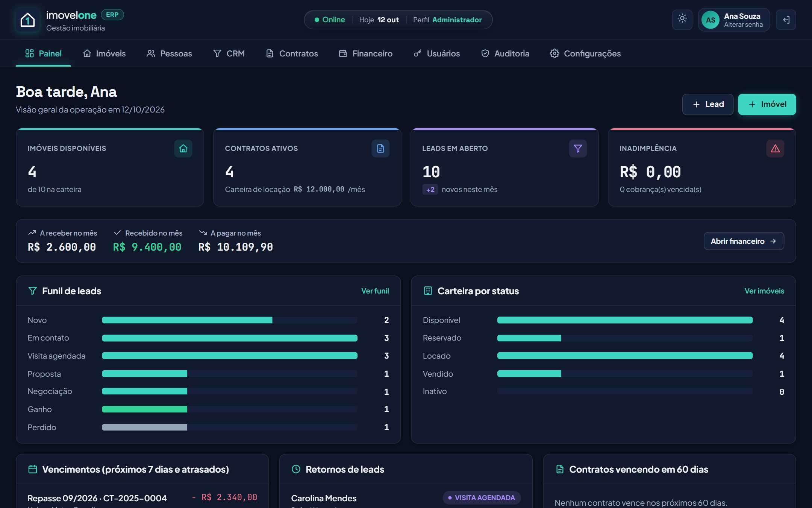Screen dimensions: 812x508
Task: Open the Auditoria tab
Action: point(505,53)
